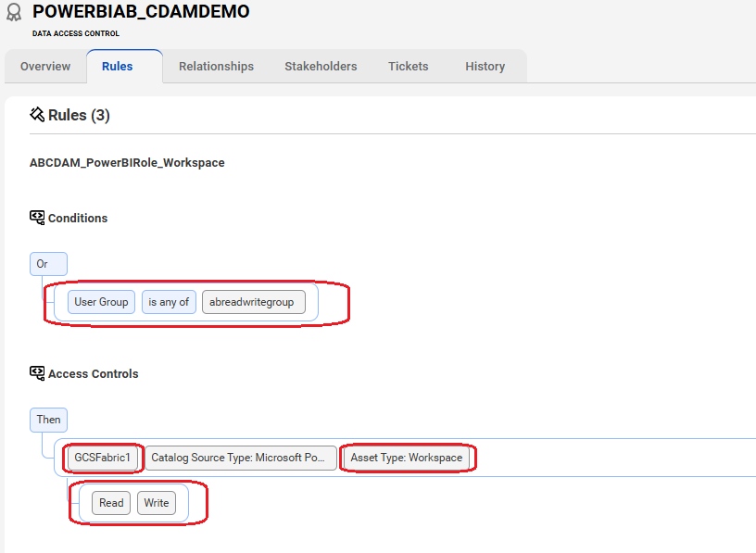The width and height of the screenshot is (756, 553).
Task: Switch to the Relationships tab
Action: [216, 66]
